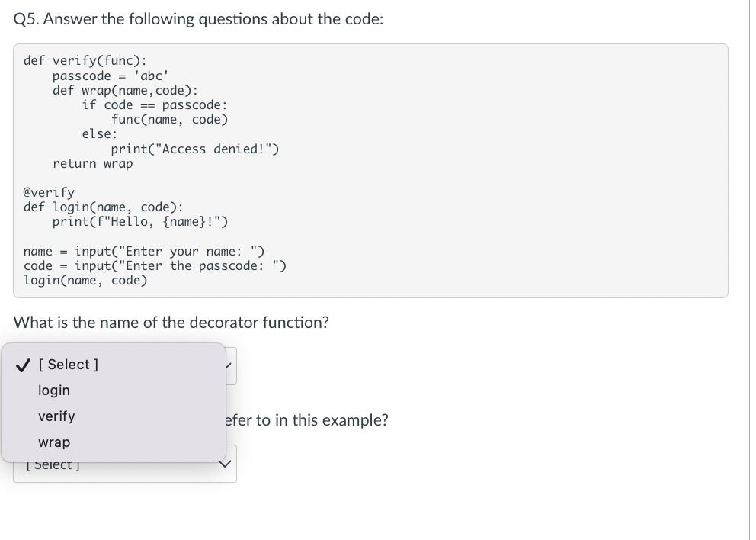The width and height of the screenshot is (756, 540).
Task: Click the "print("Access denied!")" code line
Action: pyautogui.click(x=195, y=149)
